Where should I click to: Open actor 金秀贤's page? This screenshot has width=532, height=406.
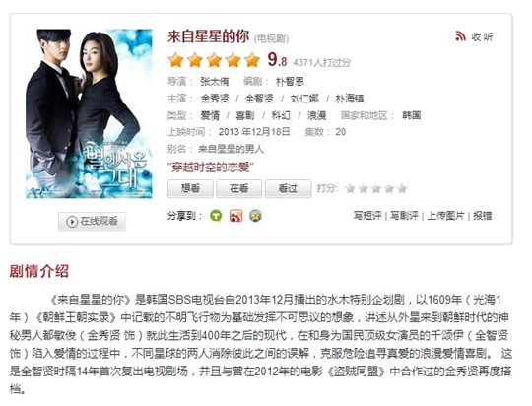[x=215, y=99]
